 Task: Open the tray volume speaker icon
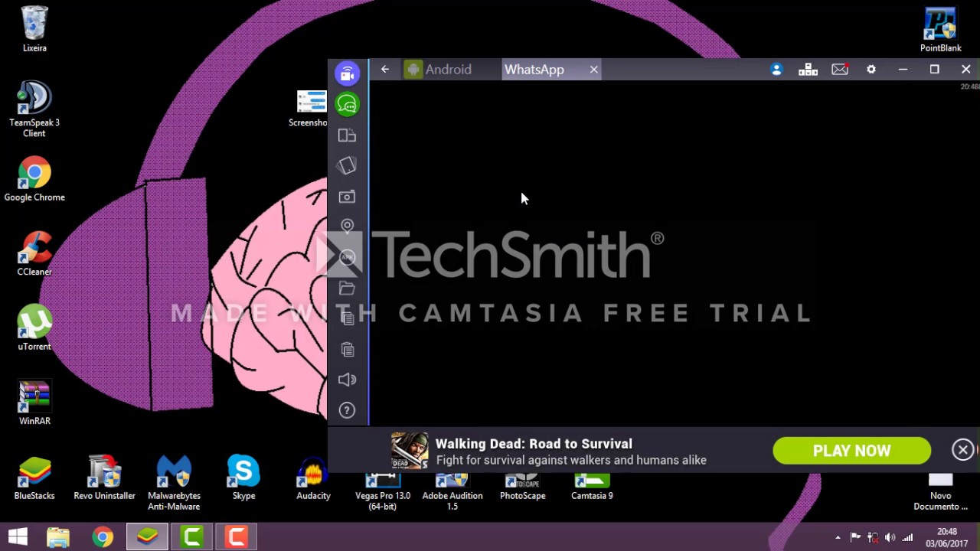point(890,538)
